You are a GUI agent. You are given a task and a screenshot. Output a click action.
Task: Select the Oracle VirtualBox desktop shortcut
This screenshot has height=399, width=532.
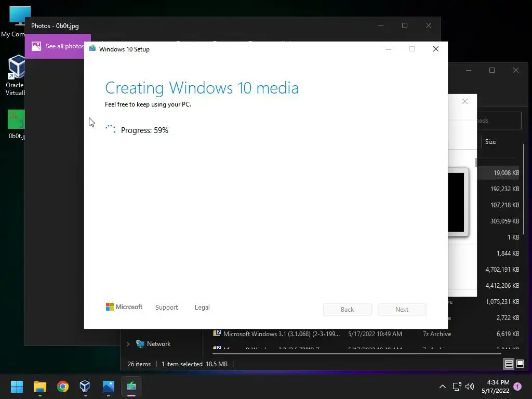pyautogui.click(x=15, y=76)
